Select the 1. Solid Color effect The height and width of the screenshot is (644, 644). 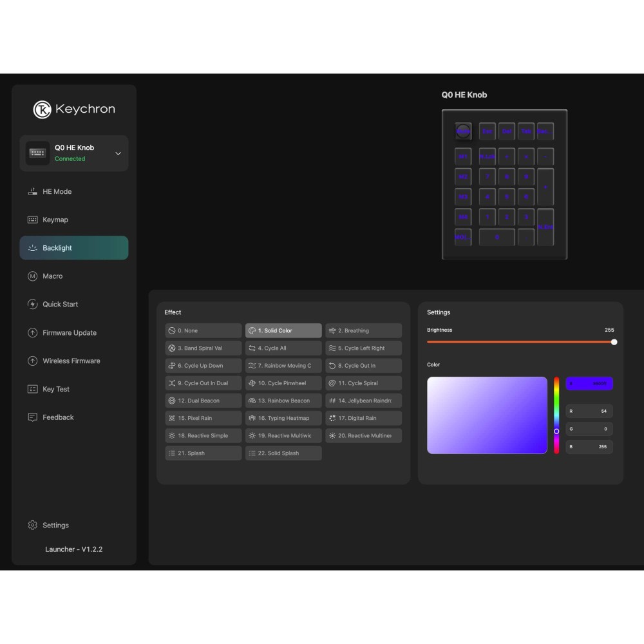coord(283,330)
